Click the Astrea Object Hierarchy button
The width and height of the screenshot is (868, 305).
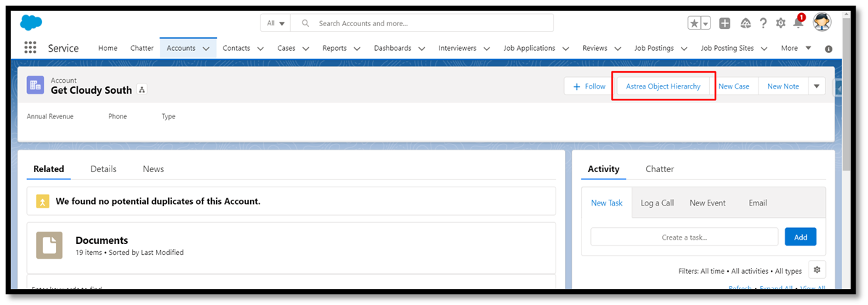point(664,86)
